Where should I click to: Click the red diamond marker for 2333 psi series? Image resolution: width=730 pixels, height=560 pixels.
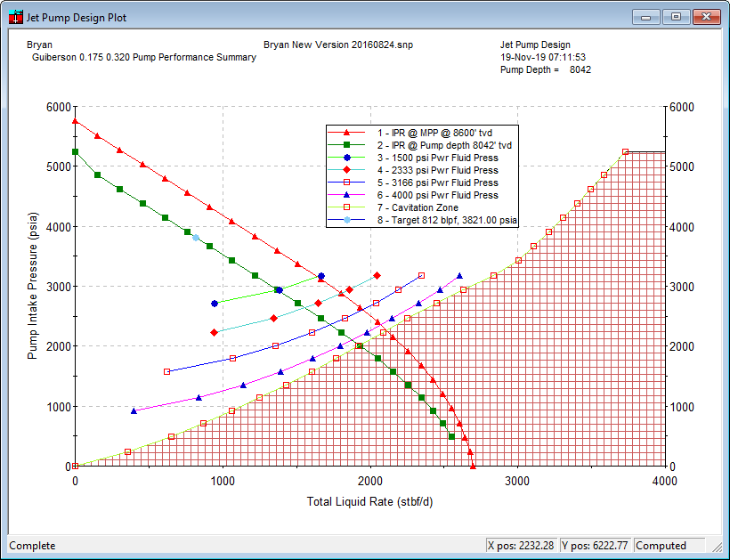(x=345, y=169)
